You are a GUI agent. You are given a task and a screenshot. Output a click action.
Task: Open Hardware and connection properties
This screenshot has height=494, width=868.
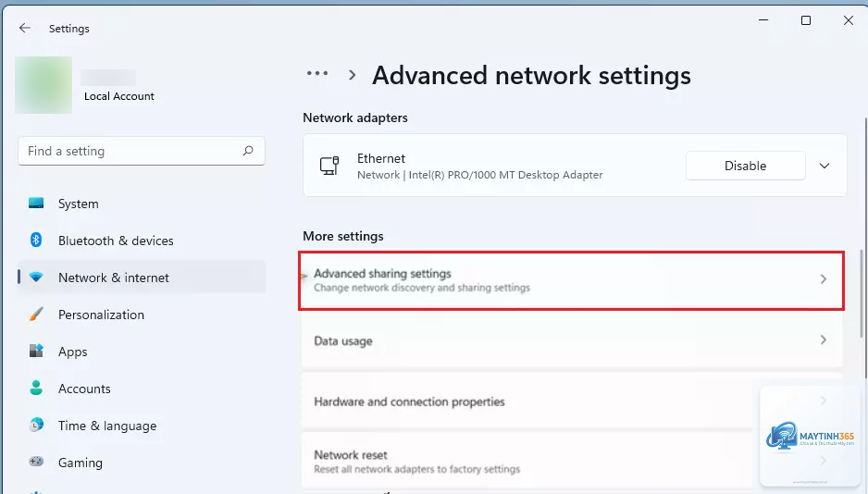(x=572, y=401)
